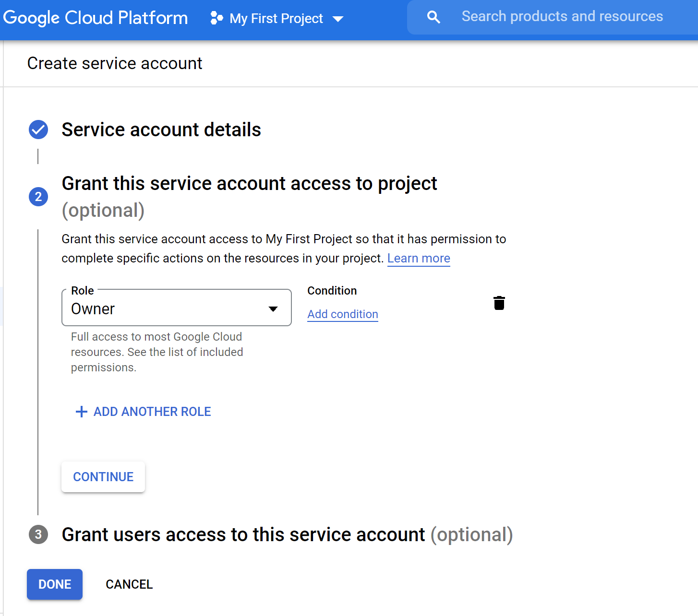Image resolution: width=698 pixels, height=616 pixels.
Task: Open the Role dropdown showing Owner
Action: [x=177, y=308]
